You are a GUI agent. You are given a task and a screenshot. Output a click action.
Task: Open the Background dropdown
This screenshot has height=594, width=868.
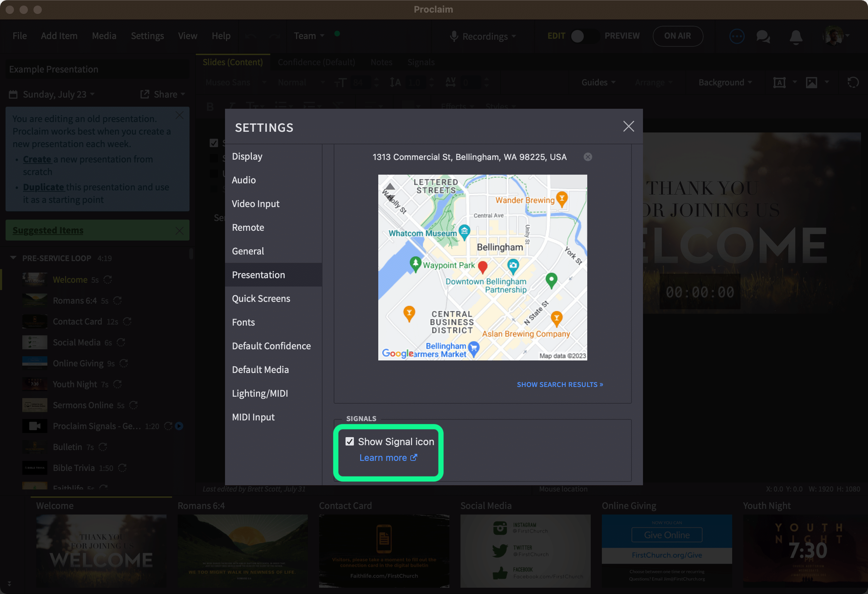tap(725, 82)
